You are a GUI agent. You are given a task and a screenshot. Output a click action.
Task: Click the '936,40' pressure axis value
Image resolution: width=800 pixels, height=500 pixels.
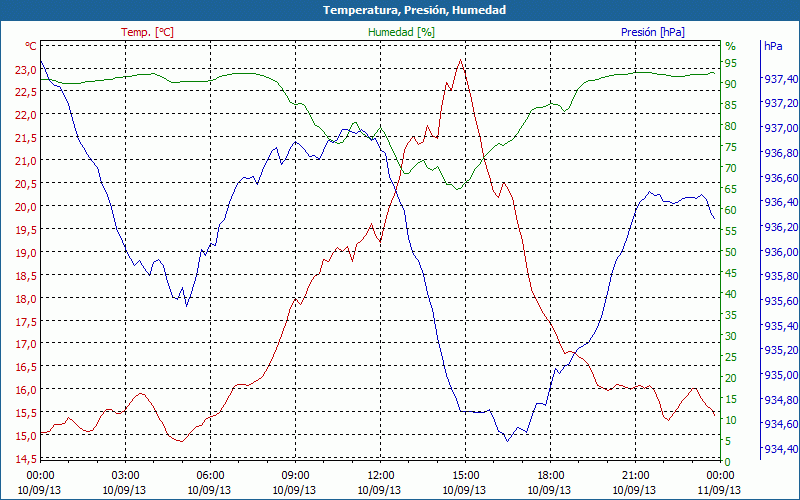tap(781, 202)
